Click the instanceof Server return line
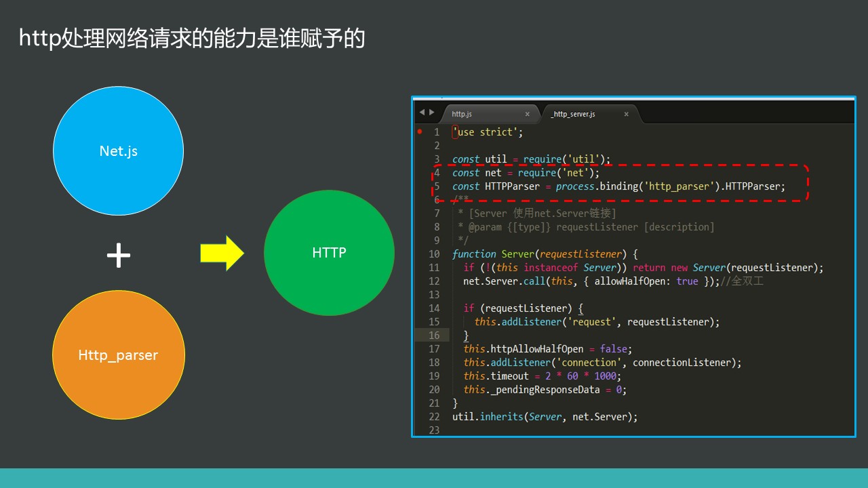This screenshot has width=868, height=488. 644,268
